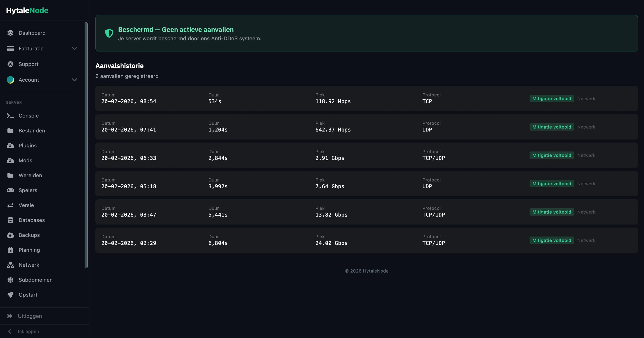Open the Mods section
This screenshot has height=338, width=644.
coord(25,160)
